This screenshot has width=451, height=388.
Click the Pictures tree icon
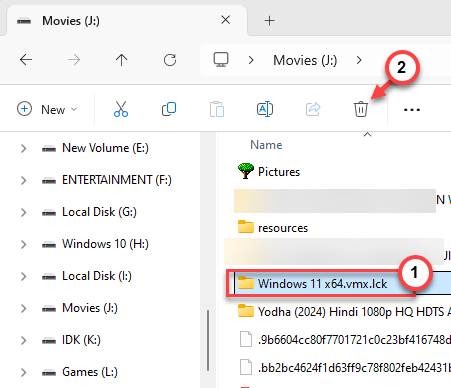pos(246,171)
